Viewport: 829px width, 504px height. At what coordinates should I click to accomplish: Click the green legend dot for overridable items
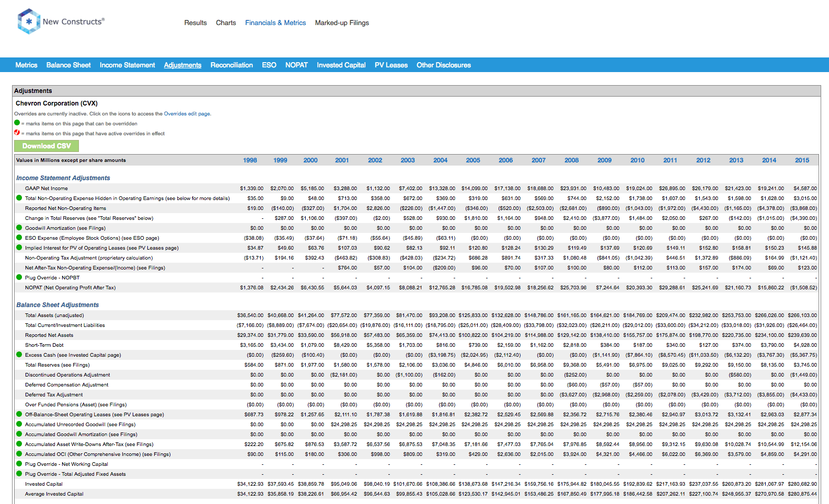point(17,123)
